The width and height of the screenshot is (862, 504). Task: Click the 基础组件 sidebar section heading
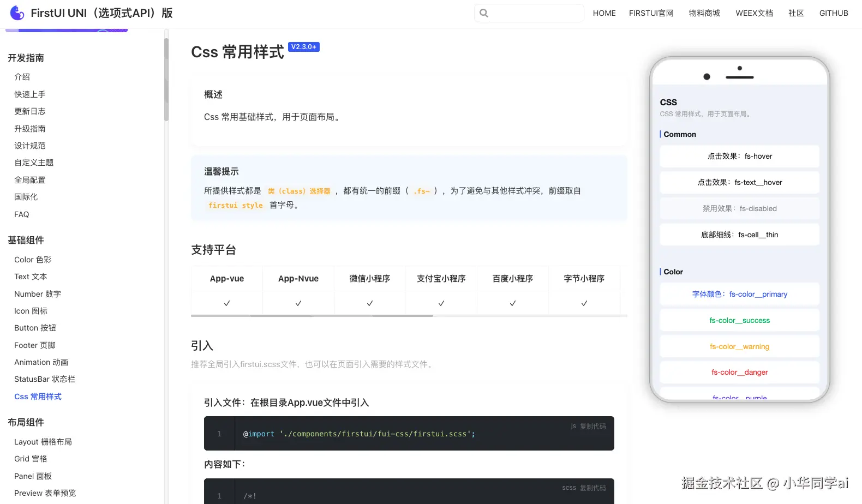click(26, 241)
